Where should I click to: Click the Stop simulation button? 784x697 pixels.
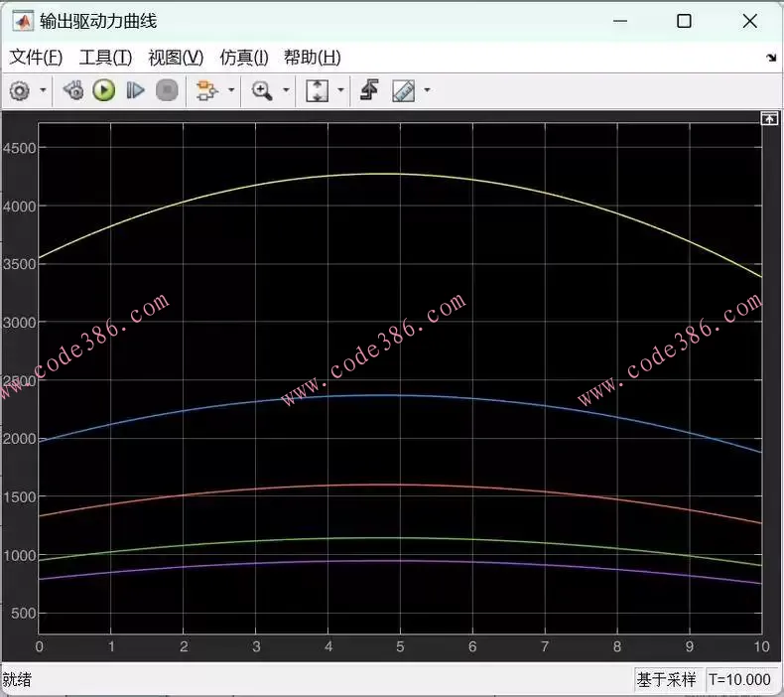[168, 90]
